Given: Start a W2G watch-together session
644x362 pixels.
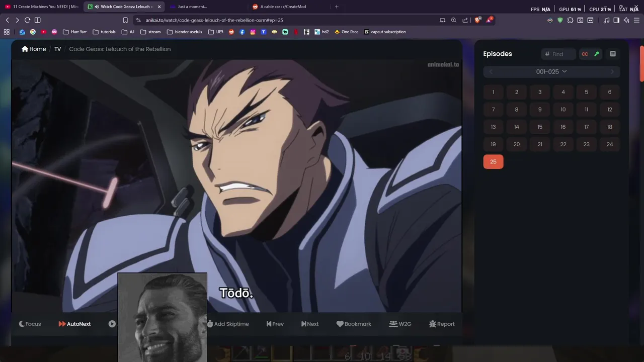Looking at the screenshot, I should tap(400, 324).
